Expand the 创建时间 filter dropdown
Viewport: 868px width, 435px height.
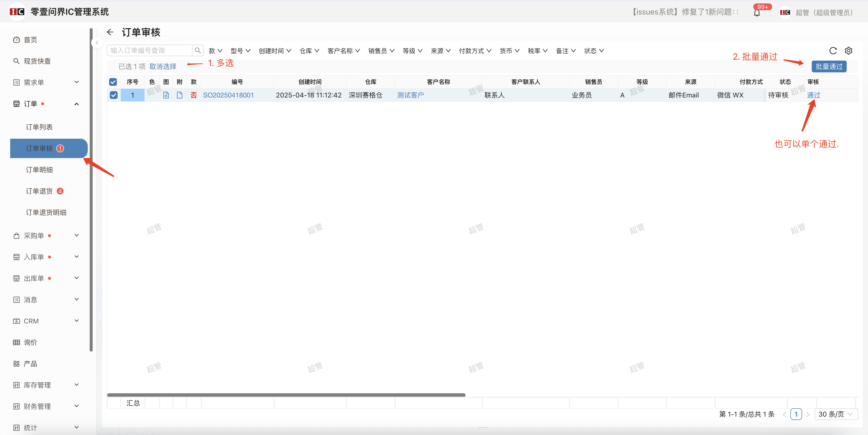coord(275,51)
